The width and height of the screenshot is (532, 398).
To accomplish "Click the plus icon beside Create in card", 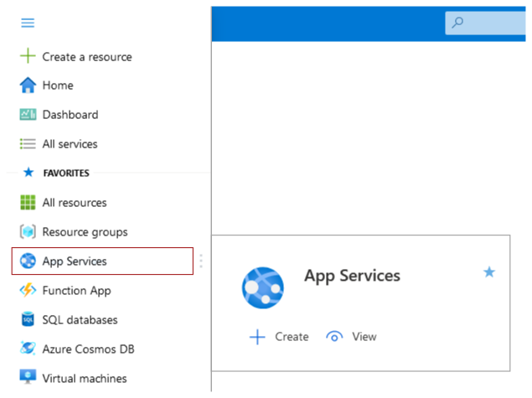I will pyautogui.click(x=257, y=337).
